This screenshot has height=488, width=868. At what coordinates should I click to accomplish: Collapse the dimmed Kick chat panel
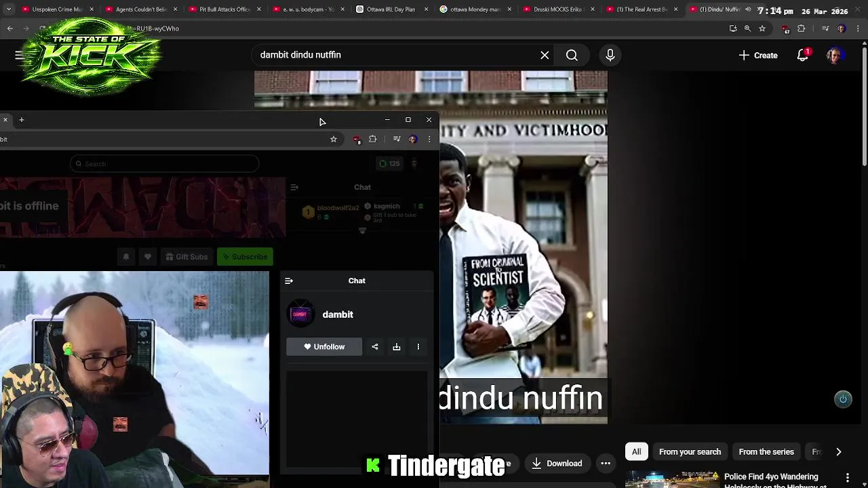[x=294, y=187]
